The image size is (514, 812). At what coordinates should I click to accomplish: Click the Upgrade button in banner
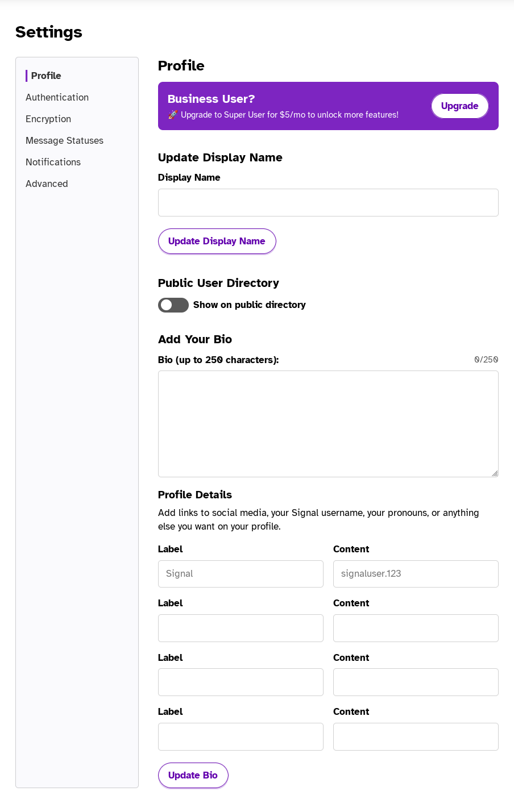[x=459, y=106]
